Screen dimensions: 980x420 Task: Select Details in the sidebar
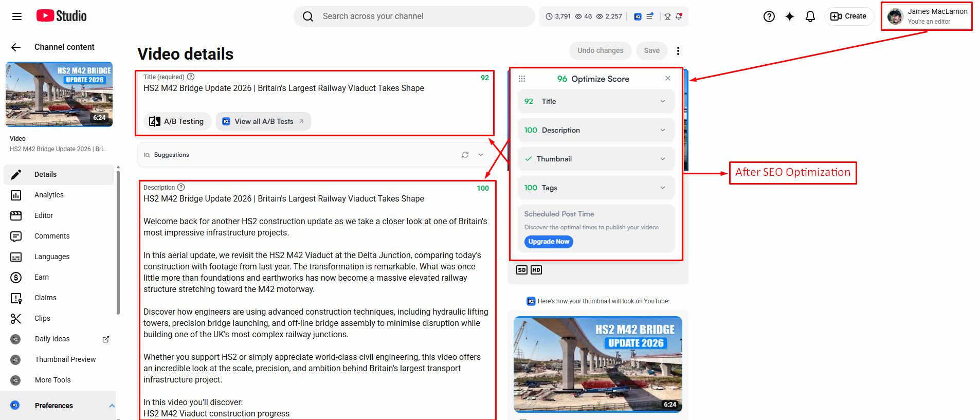tap(59, 175)
